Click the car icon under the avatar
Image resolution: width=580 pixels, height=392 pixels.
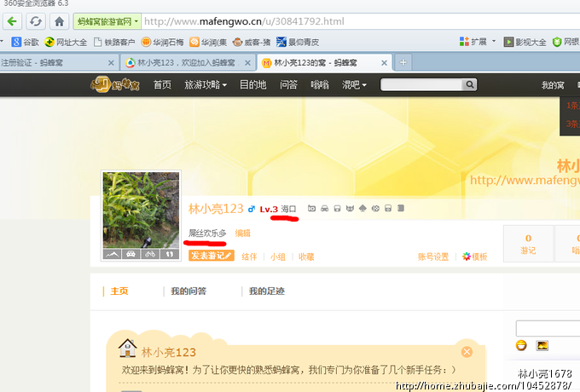click(131, 254)
